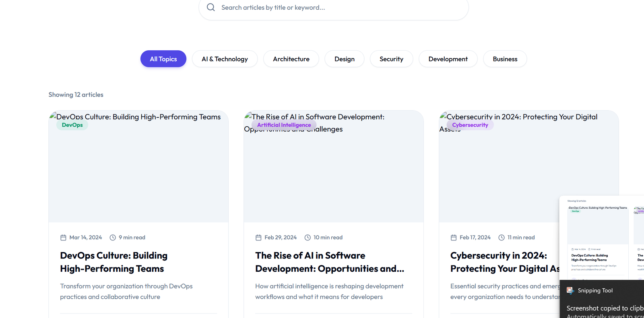This screenshot has height=318, width=644.
Task: Filter by AI & Technology topic
Action: (225, 59)
